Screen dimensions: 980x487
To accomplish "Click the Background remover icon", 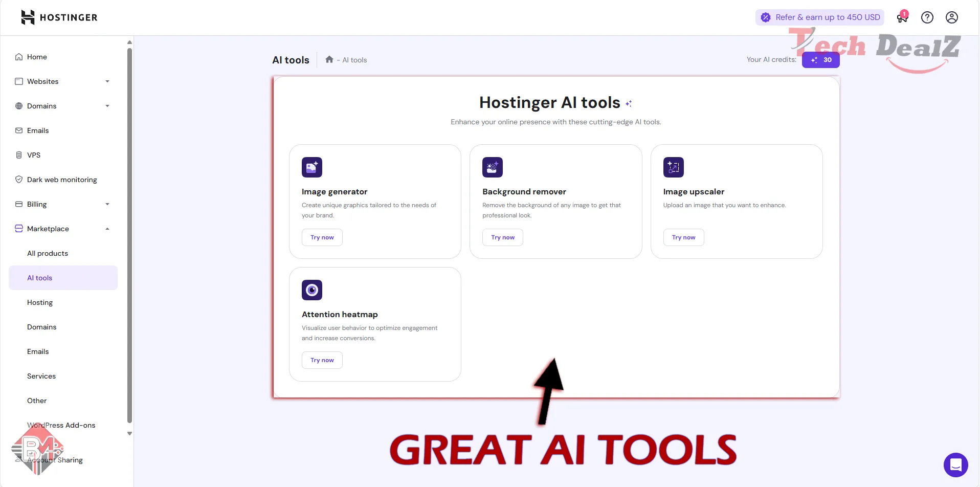I will click(493, 167).
